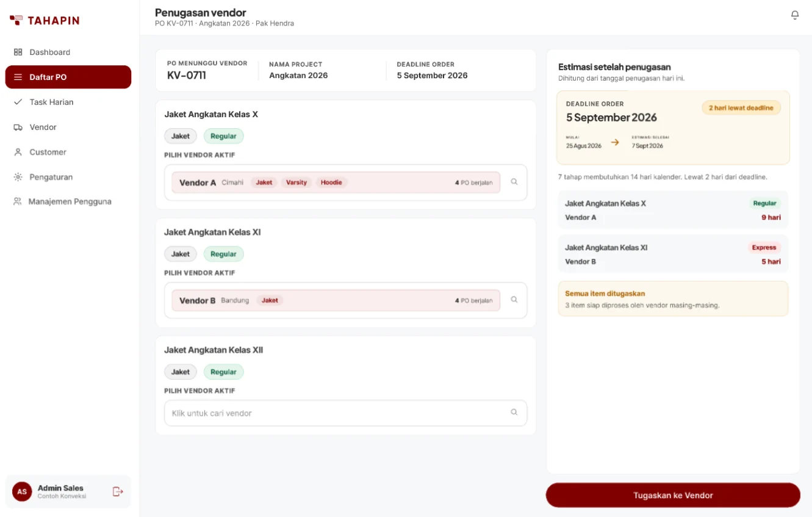
Task: Click the logout icon beside Admin Sales
Action: [118, 491]
